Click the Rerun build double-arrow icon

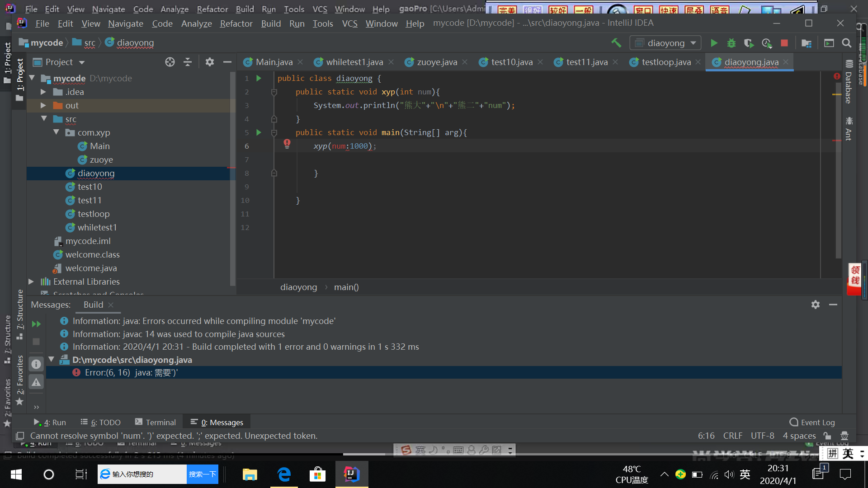(36, 324)
